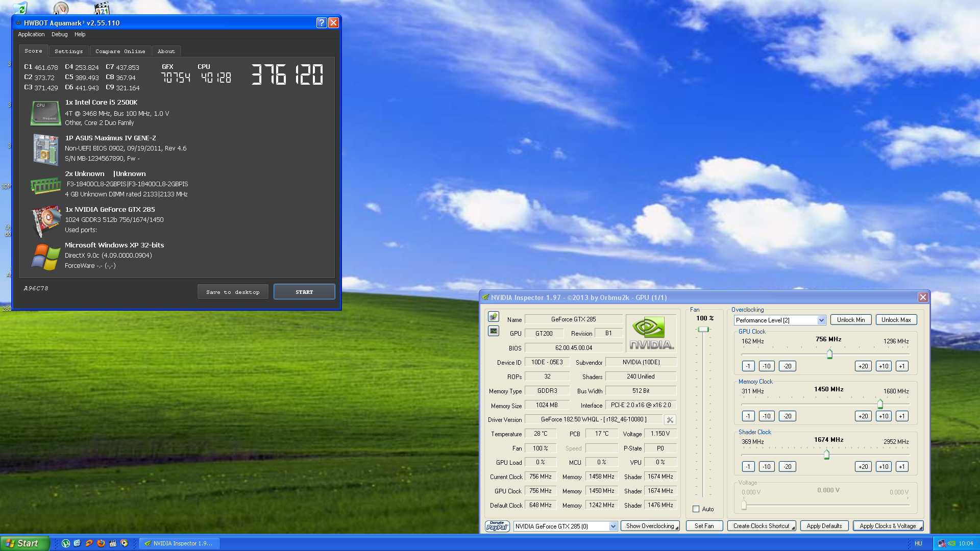This screenshot has height=551, width=980.
Task: Increase GPU Clock by +20
Action: click(x=863, y=366)
